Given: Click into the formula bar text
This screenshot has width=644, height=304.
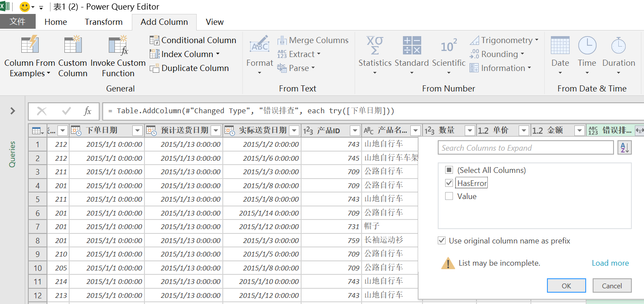Looking at the screenshot, I should (373, 111).
